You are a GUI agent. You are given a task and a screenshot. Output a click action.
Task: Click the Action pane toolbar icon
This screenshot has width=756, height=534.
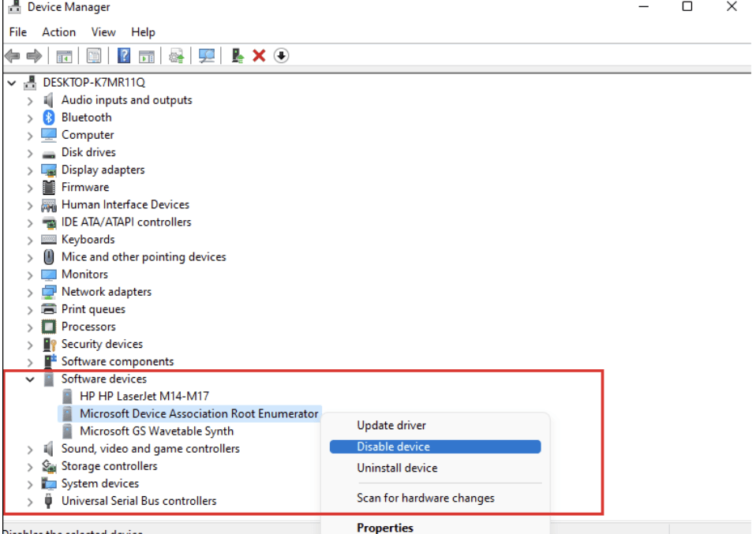pos(147,56)
